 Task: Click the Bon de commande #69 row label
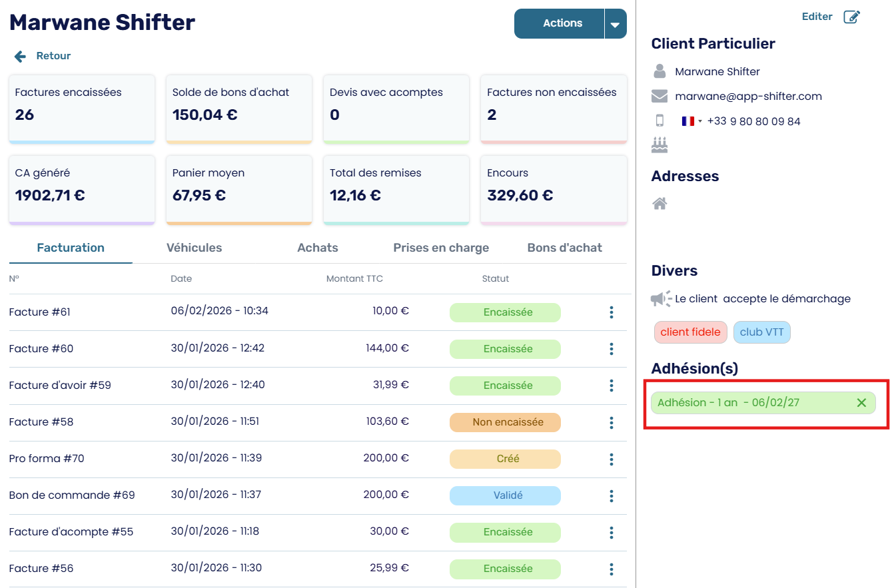pyautogui.click(x=72, y=495)
